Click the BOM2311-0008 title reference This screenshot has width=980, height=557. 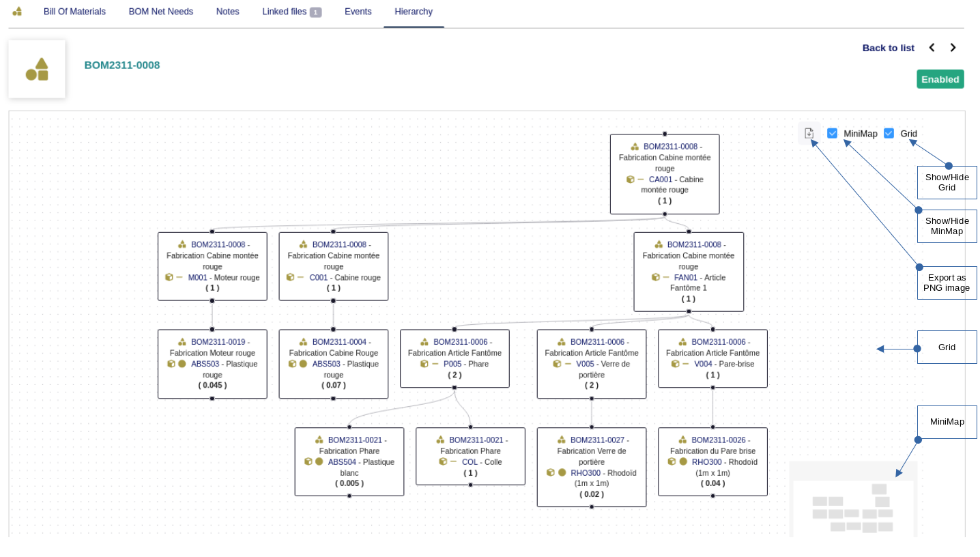point(122,65)
